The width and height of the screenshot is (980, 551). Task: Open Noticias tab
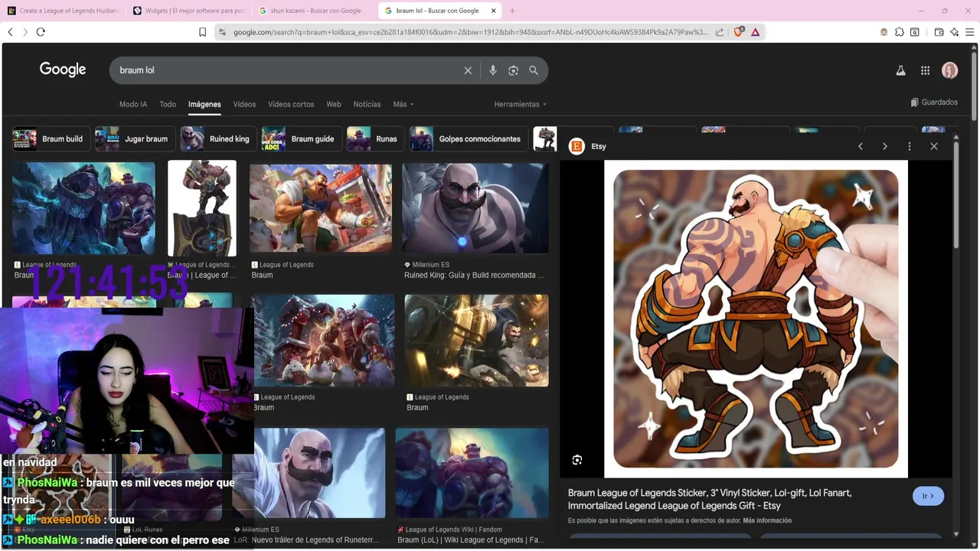[x=367, y=104]
